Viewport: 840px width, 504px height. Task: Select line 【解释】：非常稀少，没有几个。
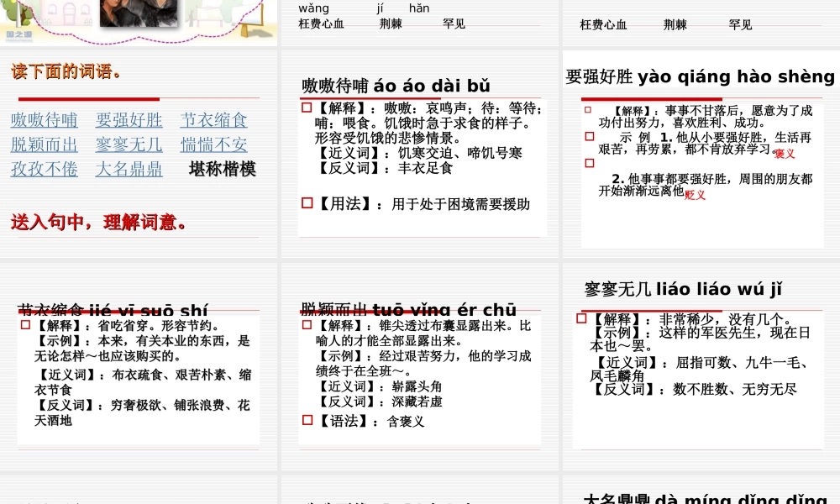[x=693, y=320]
